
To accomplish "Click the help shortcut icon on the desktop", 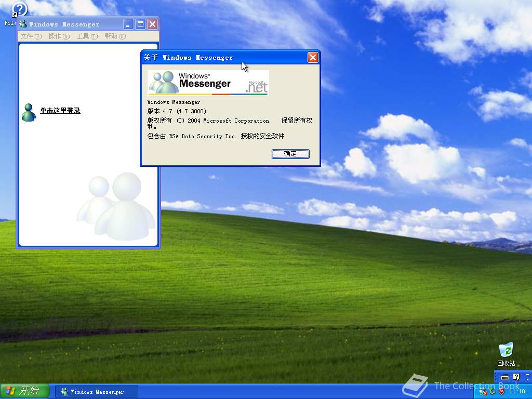I will coord(19,9).
